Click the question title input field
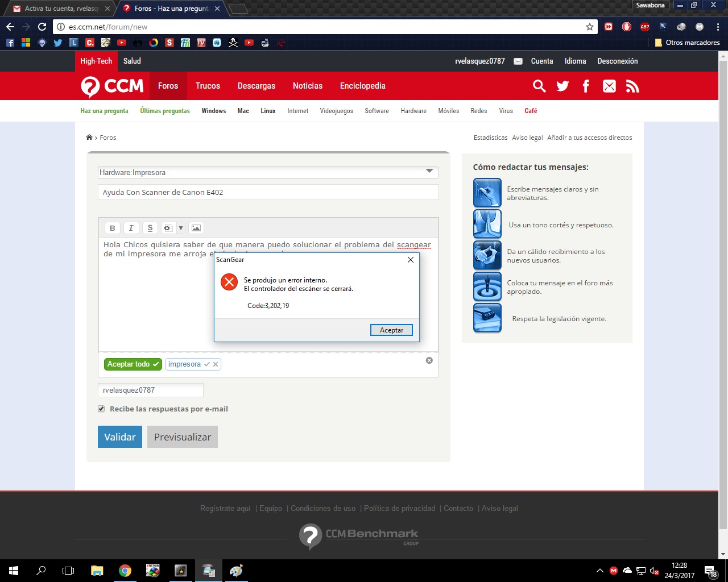 (268, 193)
